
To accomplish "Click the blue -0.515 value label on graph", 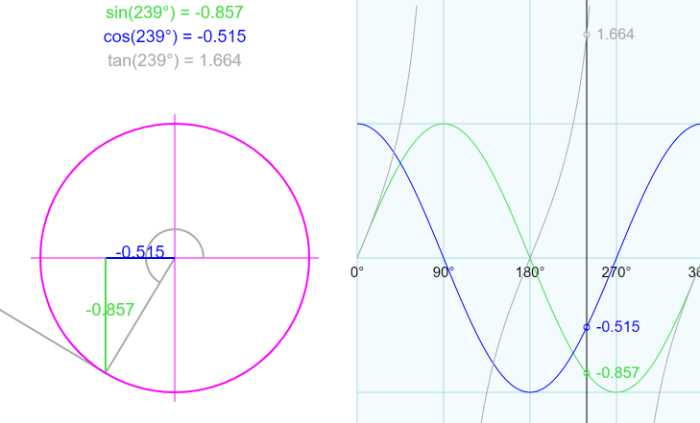I will click(x=618, y=327).
